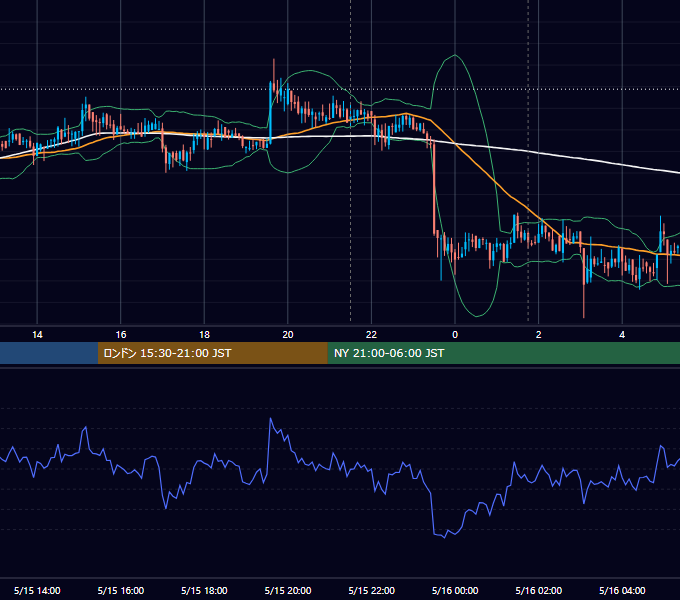This screenshot has width=680, height=600.
Task: Click the 4 hour label on the time axis
Action: tap(622, 335)
